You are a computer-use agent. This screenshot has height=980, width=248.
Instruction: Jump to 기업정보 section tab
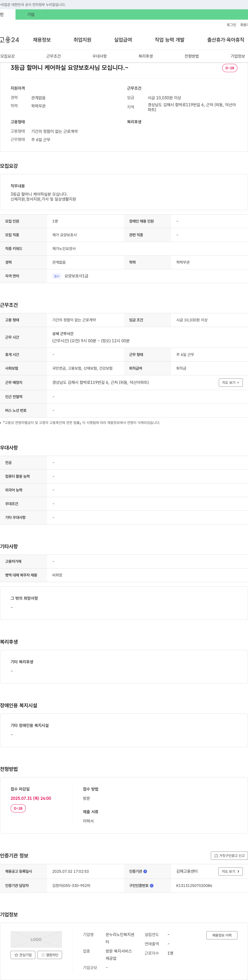pos(238,56)
